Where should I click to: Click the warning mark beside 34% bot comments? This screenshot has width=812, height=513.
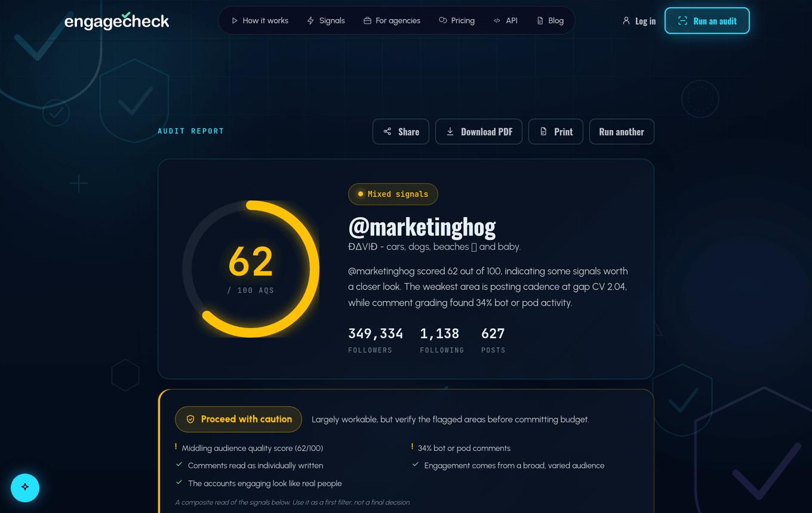click(x=412, y=447)
